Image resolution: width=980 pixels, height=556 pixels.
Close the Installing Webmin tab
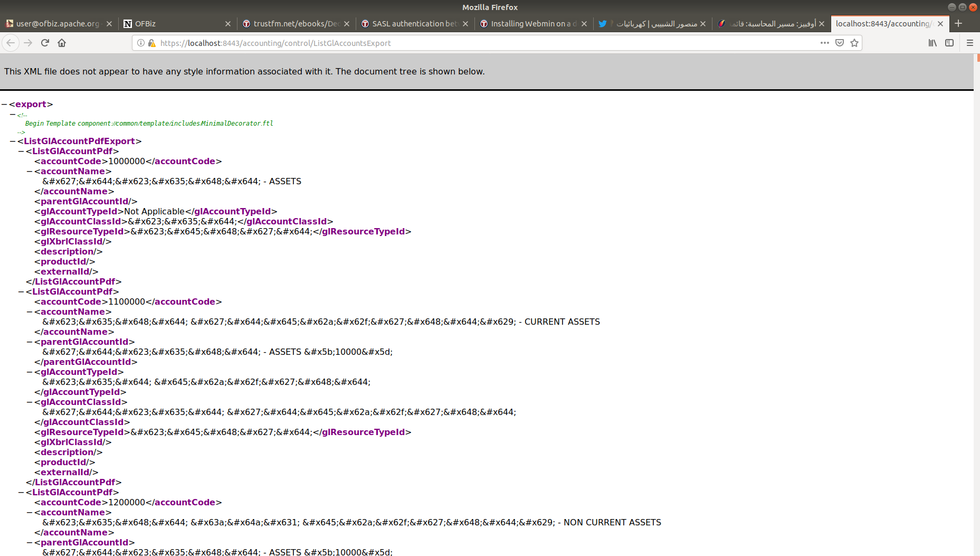(584, 24)
